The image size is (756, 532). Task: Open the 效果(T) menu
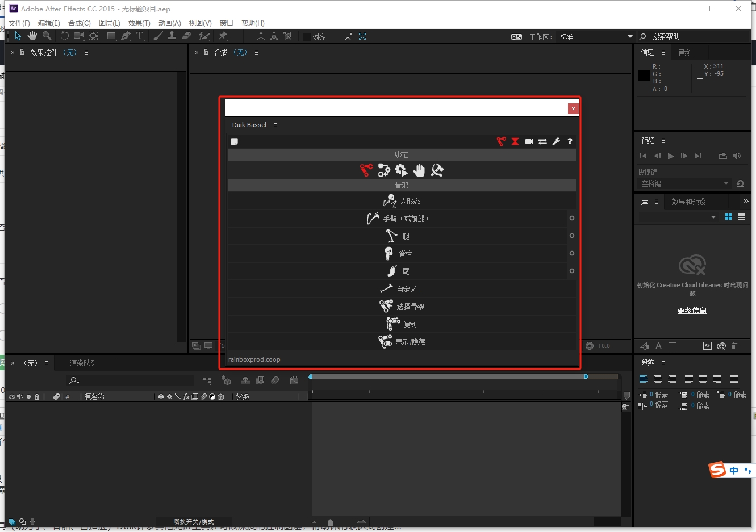tap(139, 23)
